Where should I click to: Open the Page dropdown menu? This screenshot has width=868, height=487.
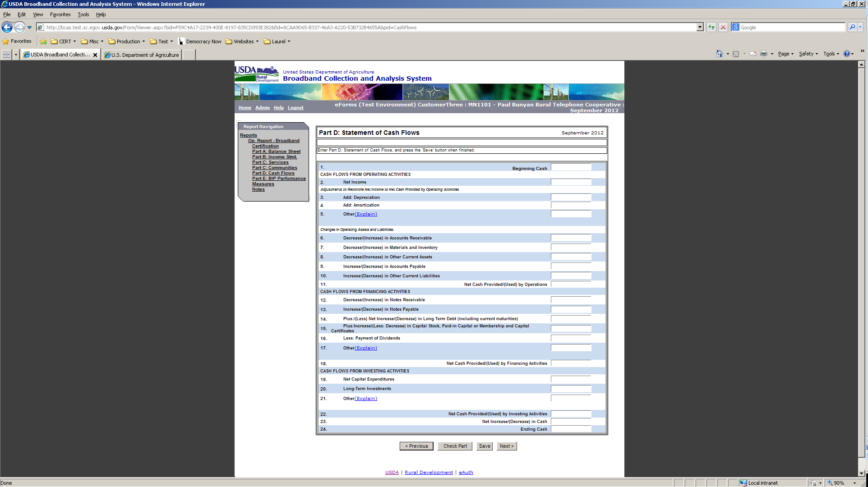coord(785,54)
